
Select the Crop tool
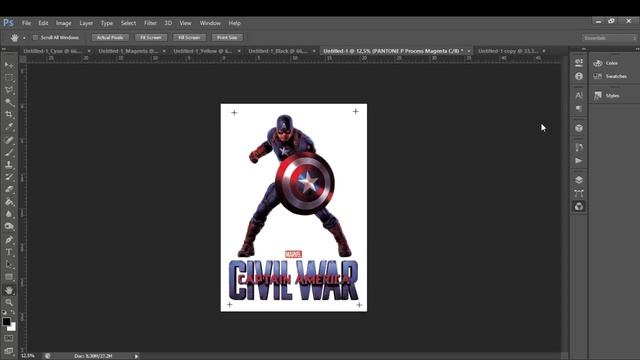pos(9,115)
